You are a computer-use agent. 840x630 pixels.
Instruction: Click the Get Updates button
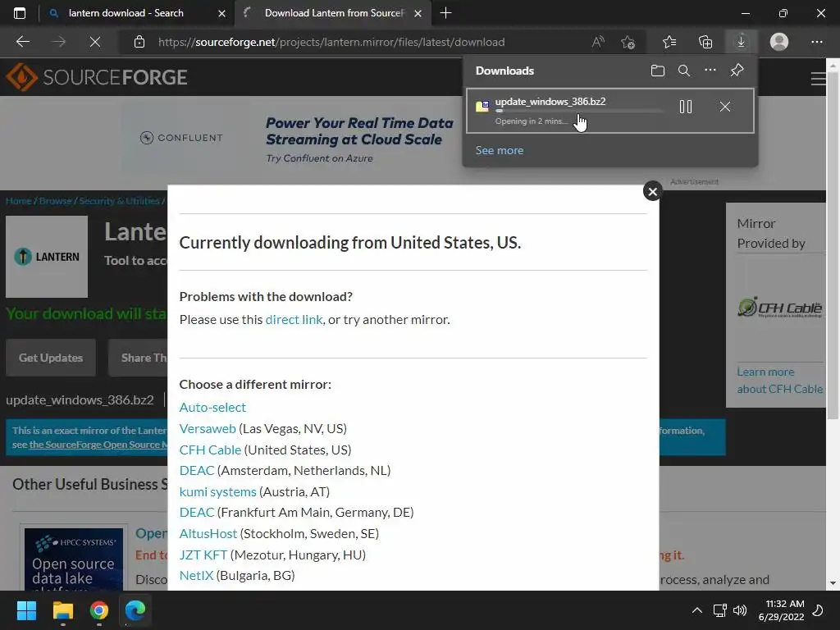point(51,358)
